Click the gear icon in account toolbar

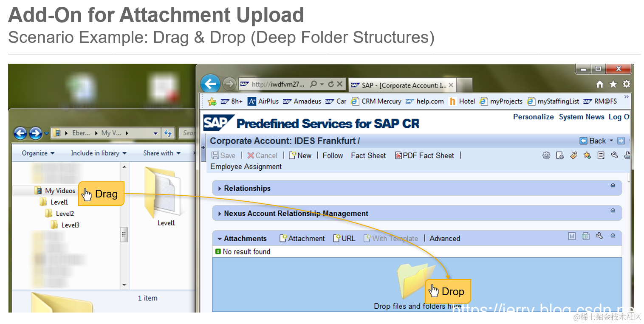point(546,155)
